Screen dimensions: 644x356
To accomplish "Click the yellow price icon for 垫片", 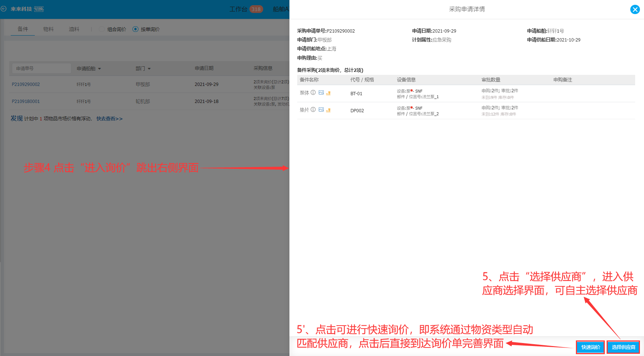I will (328, 110).
